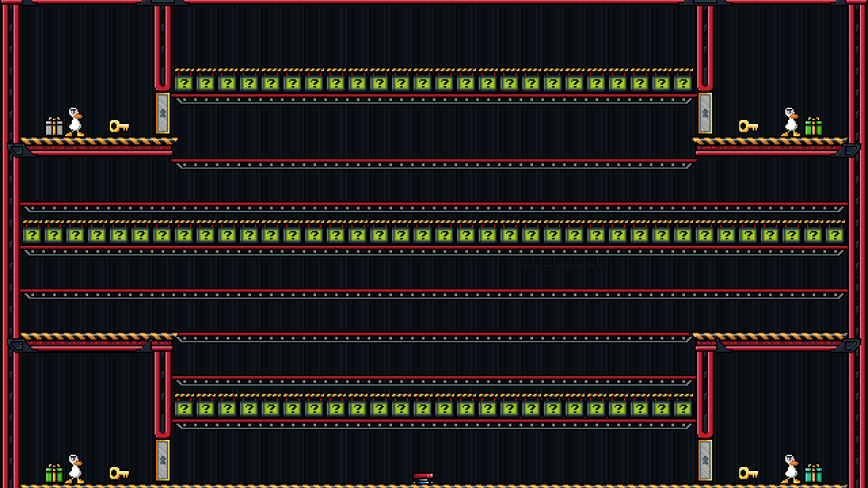This screenshot has height=488, width=868.
Task: Click the locked gray door in the lower-right room
Action: [705, 460]
